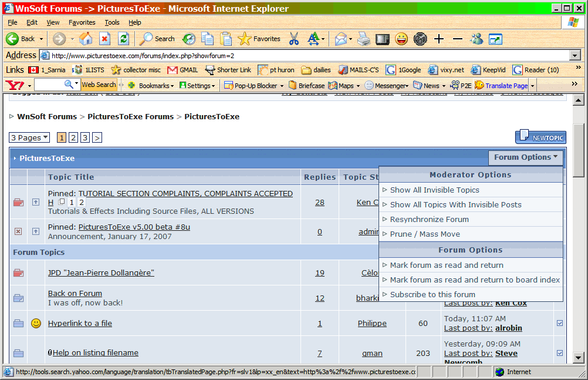Open the 3 Pages dropdown
The image size is (588, 380).
point(29,138)
